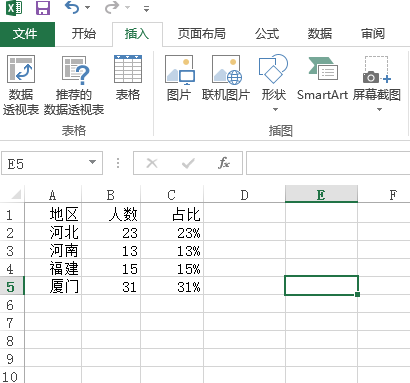The image size is (410, 383).
Task: Save the workbook with the floppy icon
Action: point(43,8)
